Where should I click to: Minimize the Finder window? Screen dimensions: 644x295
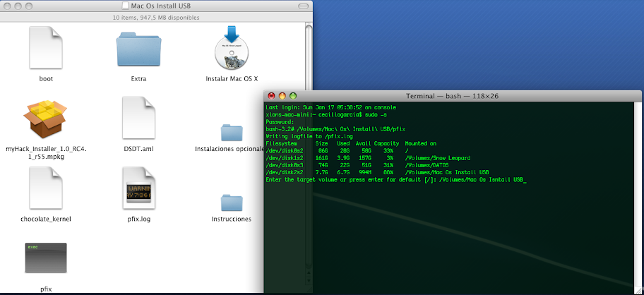(x=18, y=6)
